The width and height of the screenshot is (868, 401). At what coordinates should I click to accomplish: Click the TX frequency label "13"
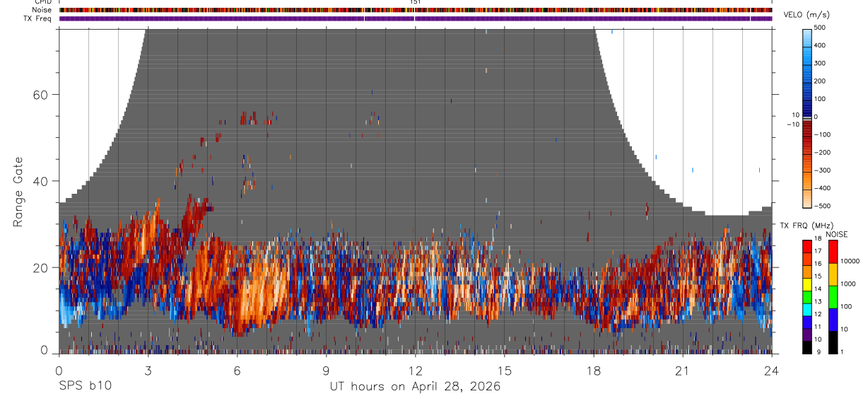(x=819, y=301)
